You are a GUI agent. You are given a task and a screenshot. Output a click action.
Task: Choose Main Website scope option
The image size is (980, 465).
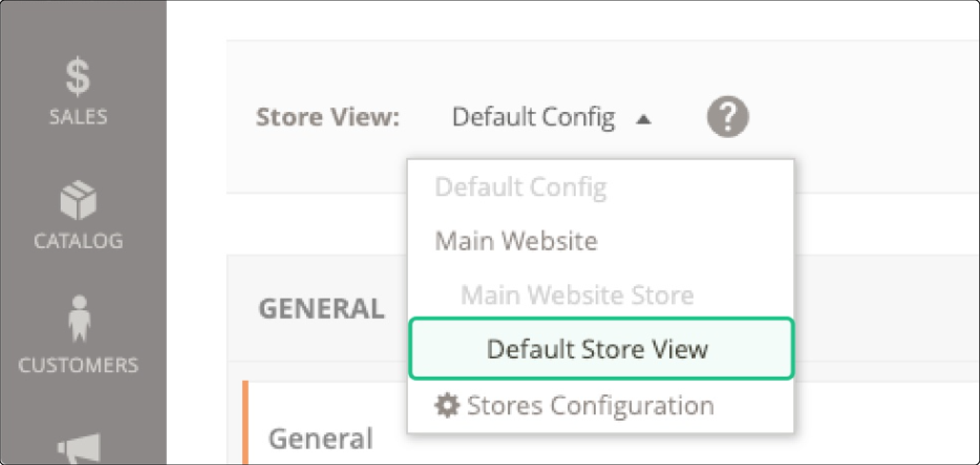516,241
